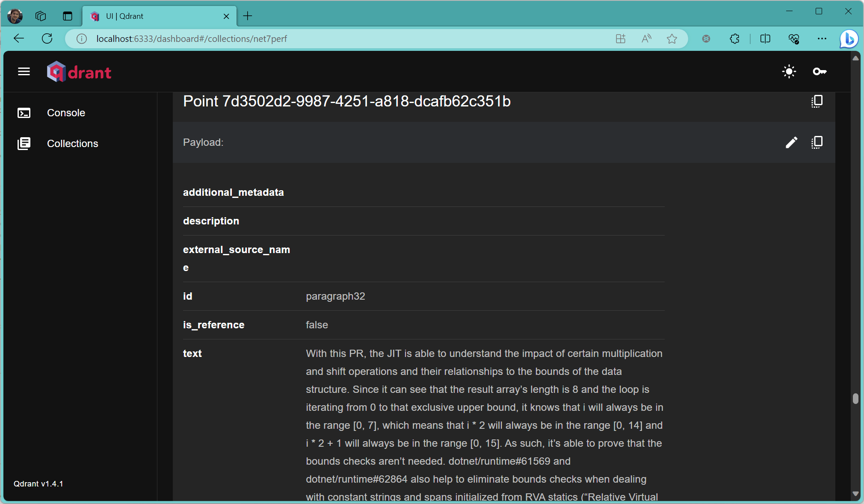Click the copy payload icon
The height and width of the screenshot is (504, 864).
coord(817,142)
